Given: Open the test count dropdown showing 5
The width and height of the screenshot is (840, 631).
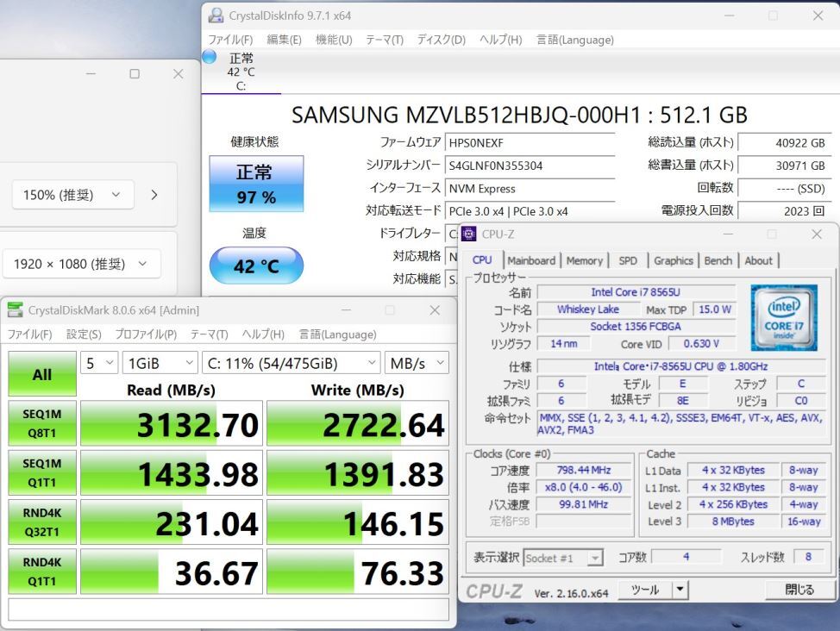Looking at the screenshot, I should click(98, 363).
